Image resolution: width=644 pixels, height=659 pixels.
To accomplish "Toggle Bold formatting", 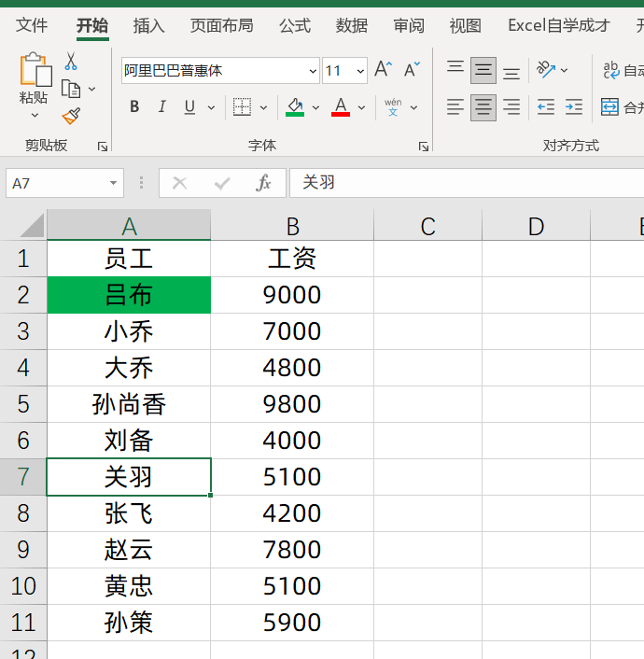I will point(134,106).
